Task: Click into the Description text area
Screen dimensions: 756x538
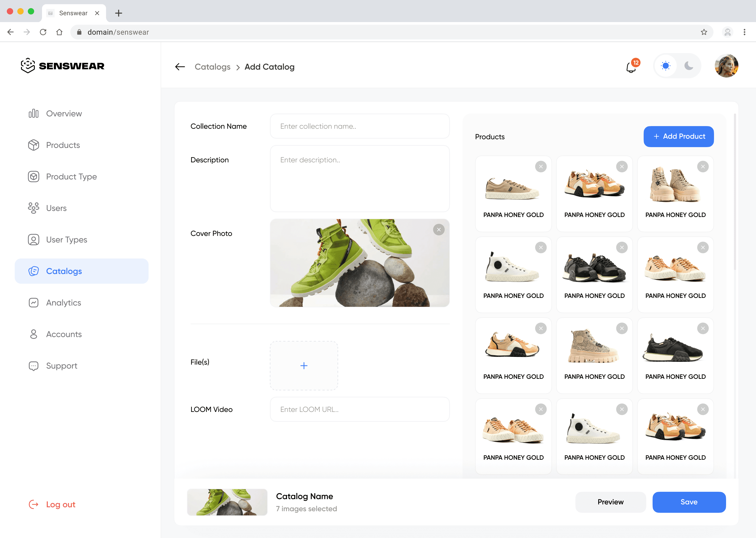Action: click(x=360, y=179)
